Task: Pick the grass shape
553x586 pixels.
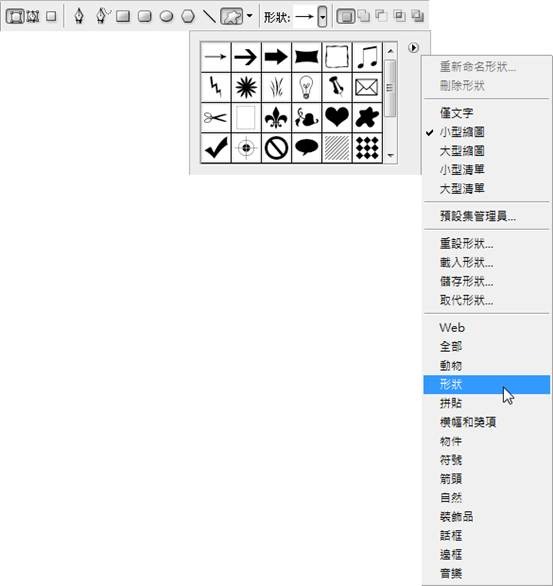Action: coord(276,87)
